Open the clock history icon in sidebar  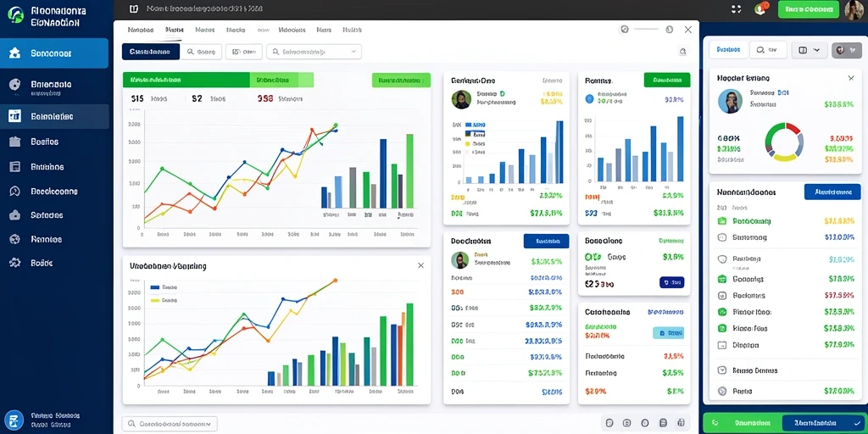(15, 191)
